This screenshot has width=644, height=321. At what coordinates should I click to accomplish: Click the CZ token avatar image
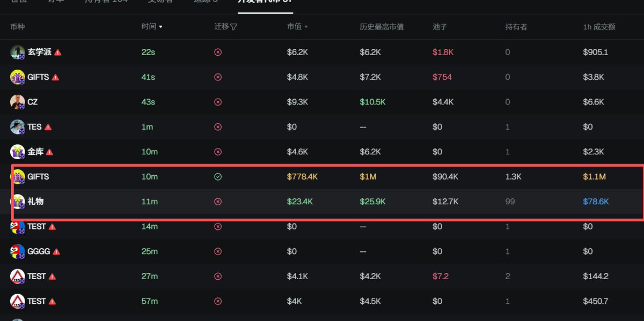(18, 102)
